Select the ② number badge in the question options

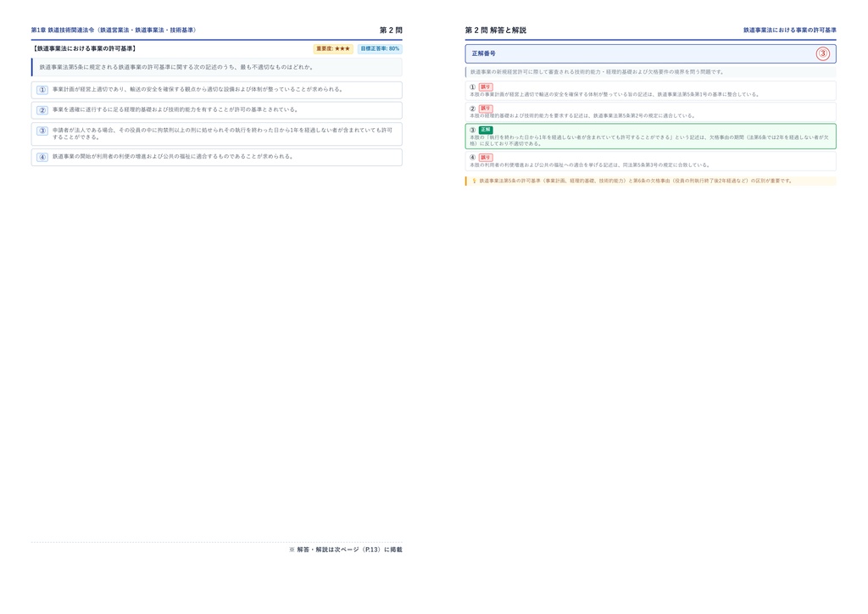tap(42, 110)
